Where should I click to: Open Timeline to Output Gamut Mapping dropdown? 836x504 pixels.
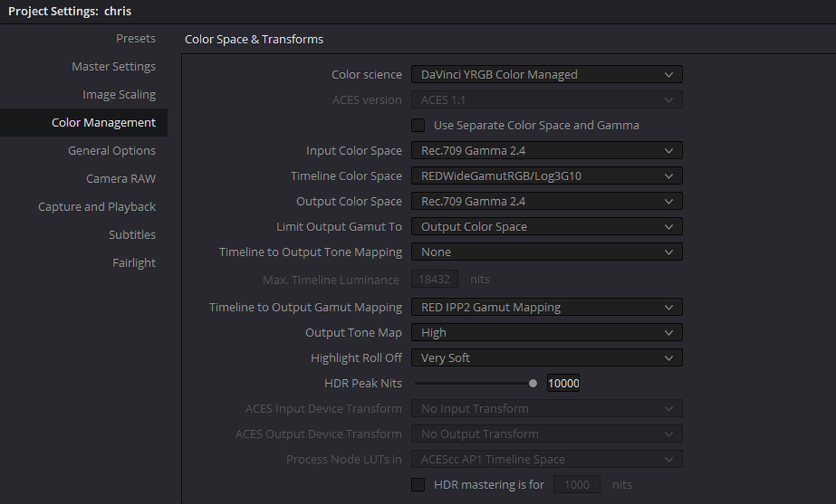pyautogui.click(x=547, y=307)
